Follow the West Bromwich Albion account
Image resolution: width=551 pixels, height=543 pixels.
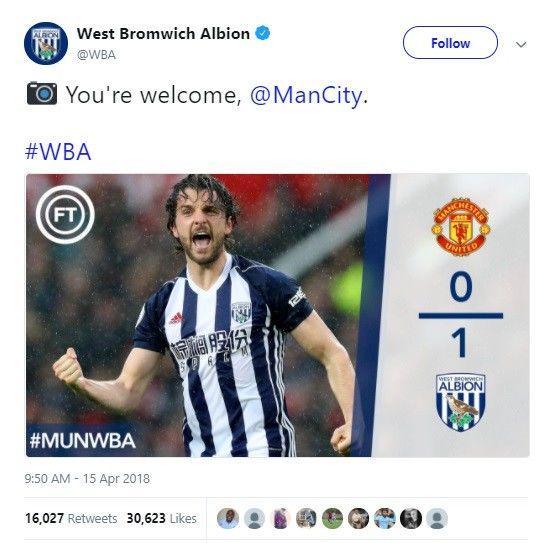[450, 43]
